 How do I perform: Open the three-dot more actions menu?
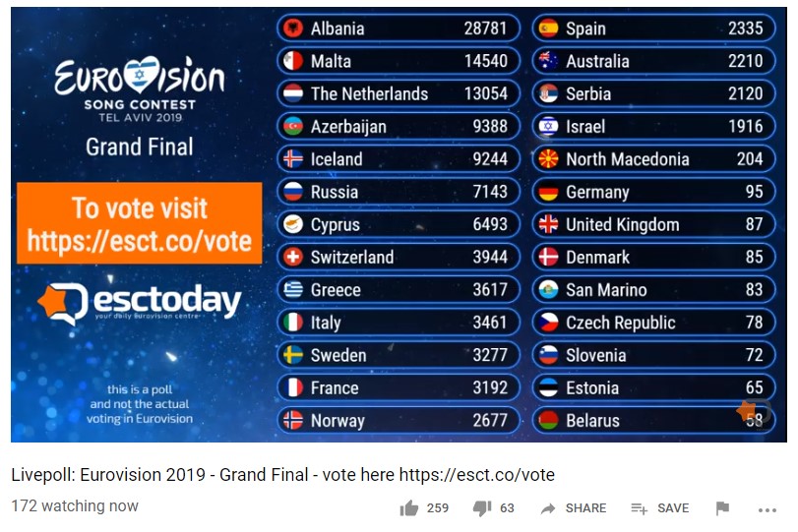pos(767,509)
